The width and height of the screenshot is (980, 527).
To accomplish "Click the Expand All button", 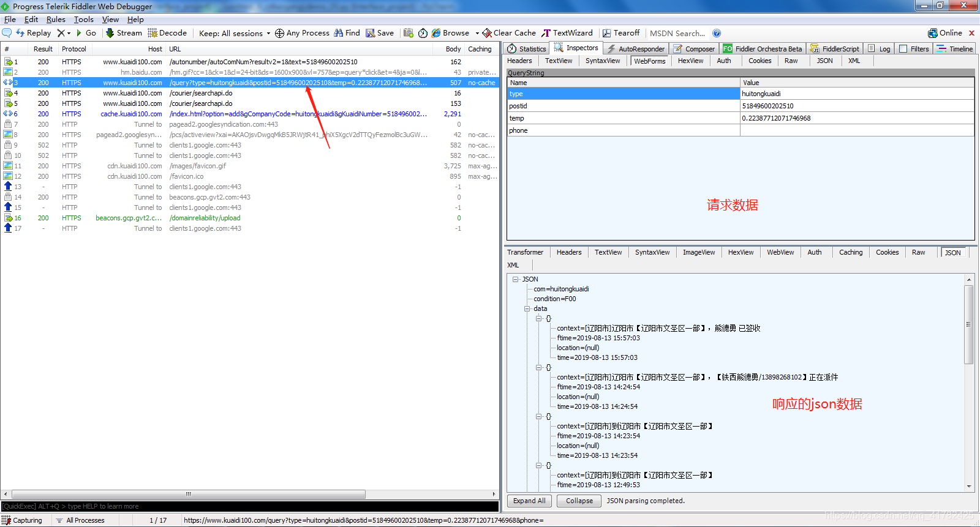I will coord(529,501).
